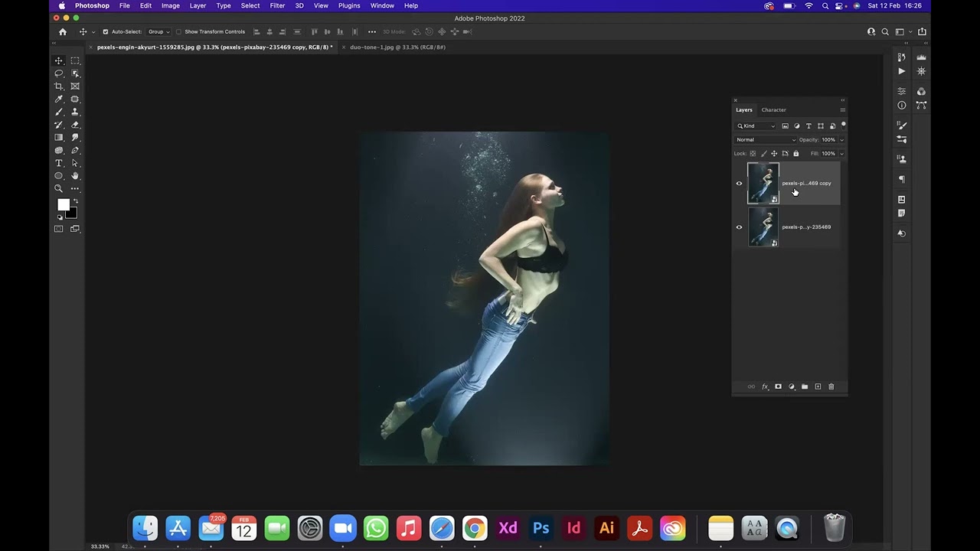
Task: Select the Brush tool
Action: pyautogui.click(x=59, y=112)
